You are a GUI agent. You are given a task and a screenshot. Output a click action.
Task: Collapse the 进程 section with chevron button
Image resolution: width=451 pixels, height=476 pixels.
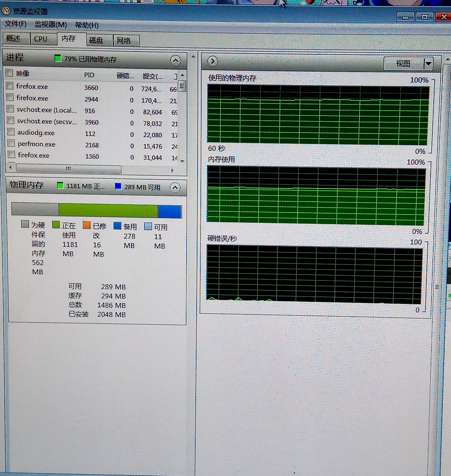(x=176, y=60)
